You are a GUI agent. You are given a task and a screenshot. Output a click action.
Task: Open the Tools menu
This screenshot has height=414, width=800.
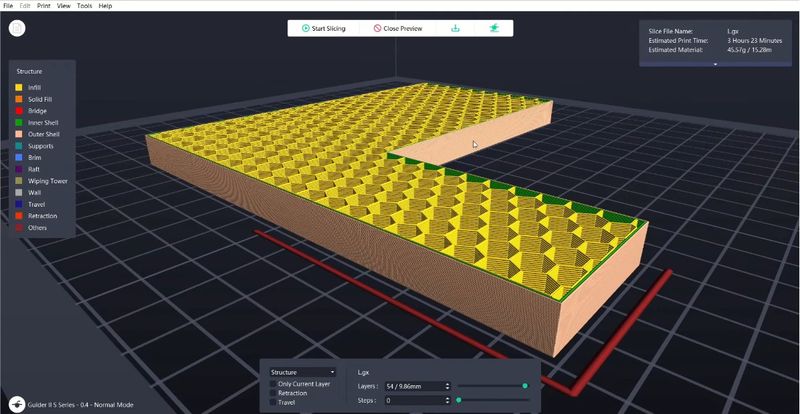pos(84,6)
